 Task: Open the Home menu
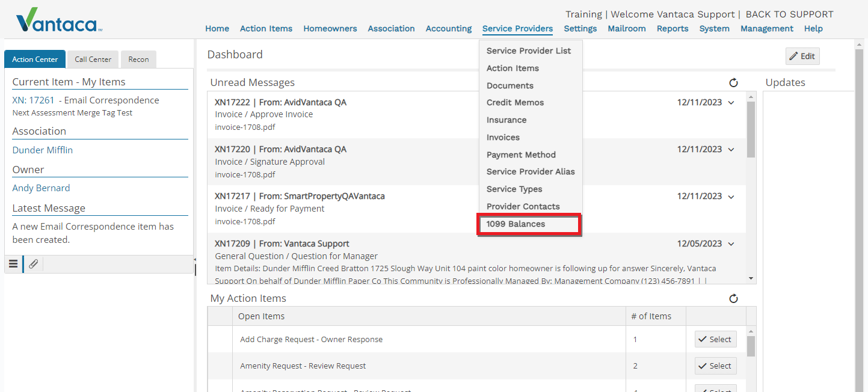pos(217,28)
